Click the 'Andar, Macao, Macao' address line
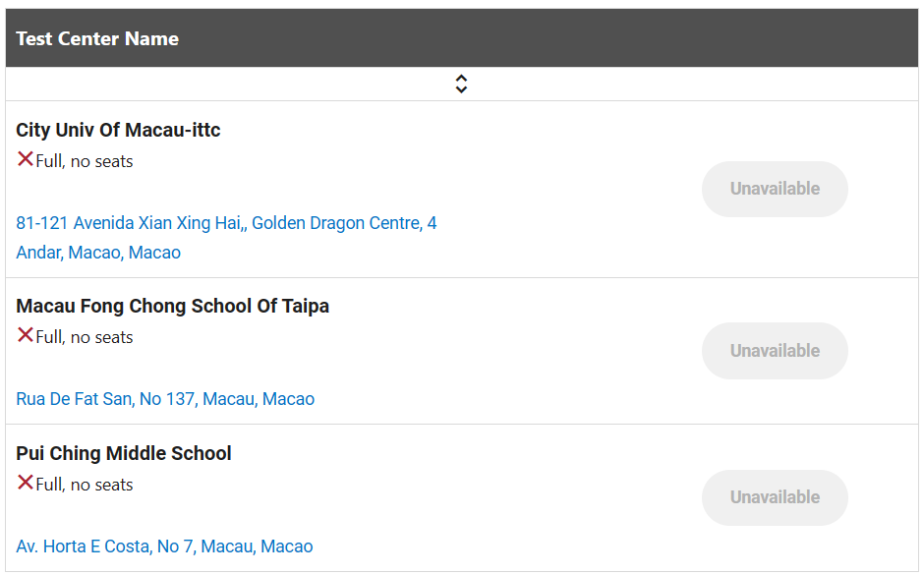Screen dimensions: 924x575 pyautogui.click(x=98, y=253)
